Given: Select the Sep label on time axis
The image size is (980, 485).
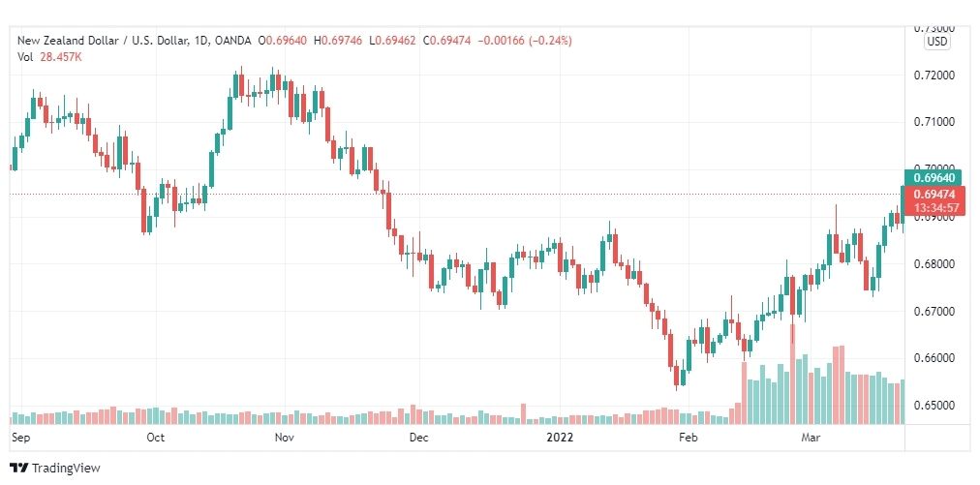Looking at the screenshot, I should coord(20,438).
